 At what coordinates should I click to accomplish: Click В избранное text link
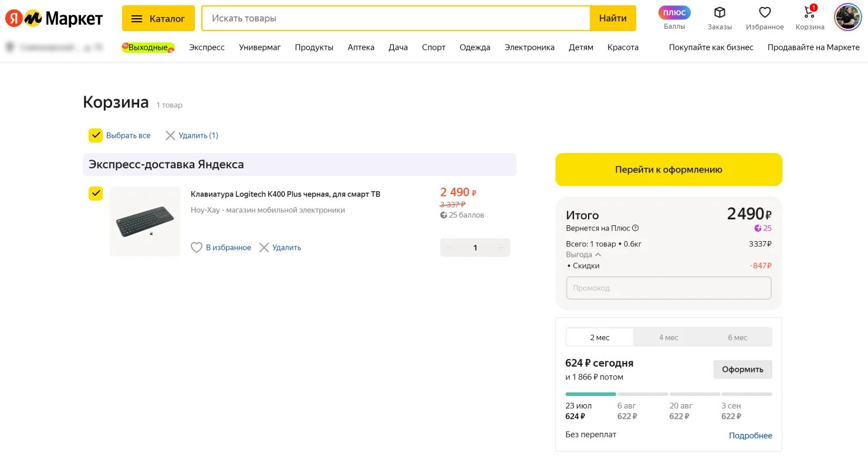[228, 248]
